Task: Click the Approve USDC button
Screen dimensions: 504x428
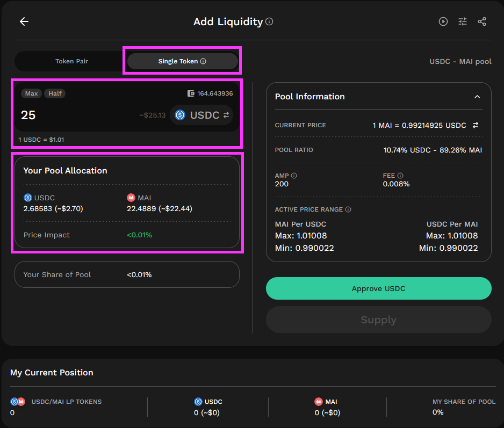Action: click(x=378, y=288)
